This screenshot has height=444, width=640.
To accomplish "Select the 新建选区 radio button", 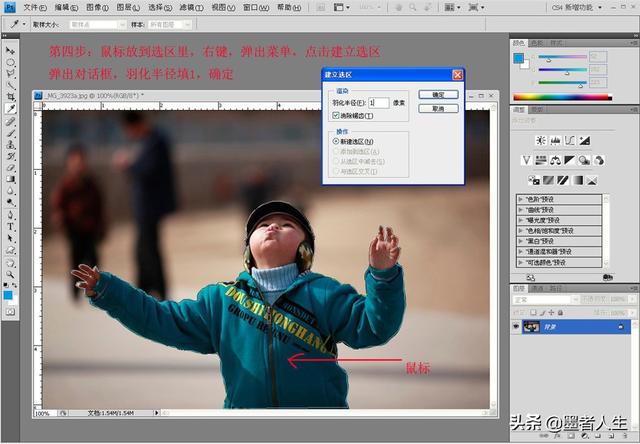I will pyautogui.click(x=337, y=142).
